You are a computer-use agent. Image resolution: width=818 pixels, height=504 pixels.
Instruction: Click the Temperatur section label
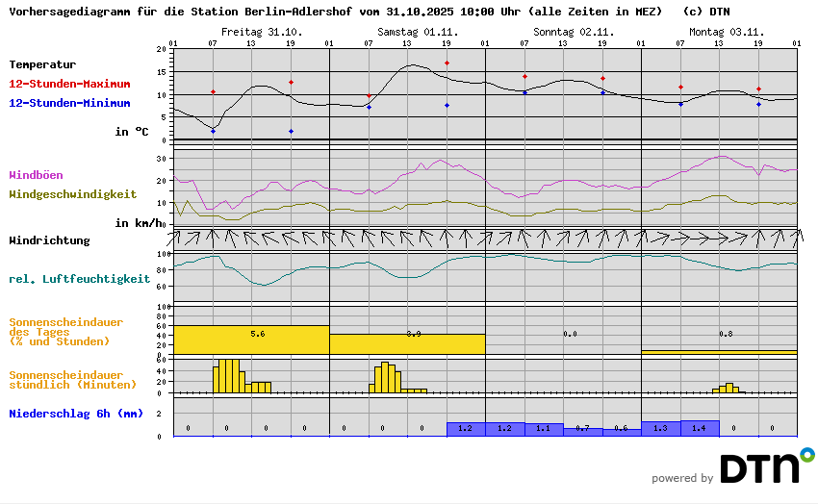[x=42, y=64]
